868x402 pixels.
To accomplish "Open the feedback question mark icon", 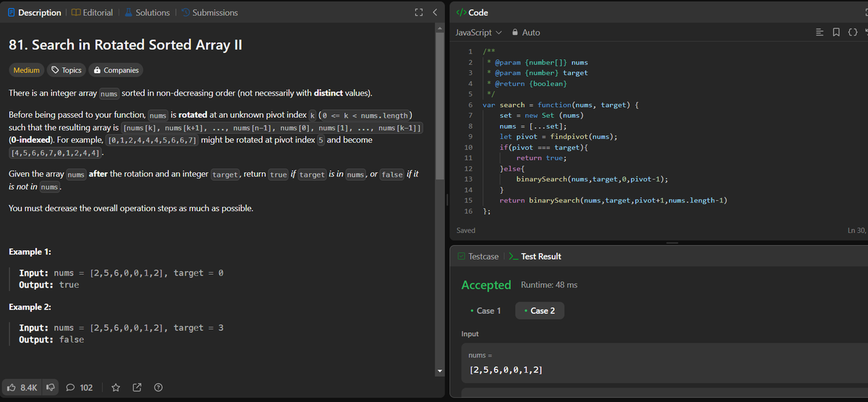I will click(158, 388).
